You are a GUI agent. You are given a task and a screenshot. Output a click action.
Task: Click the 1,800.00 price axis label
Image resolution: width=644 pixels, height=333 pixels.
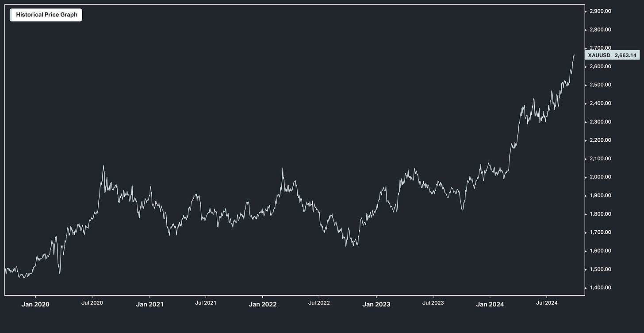[x=601, y=214]
